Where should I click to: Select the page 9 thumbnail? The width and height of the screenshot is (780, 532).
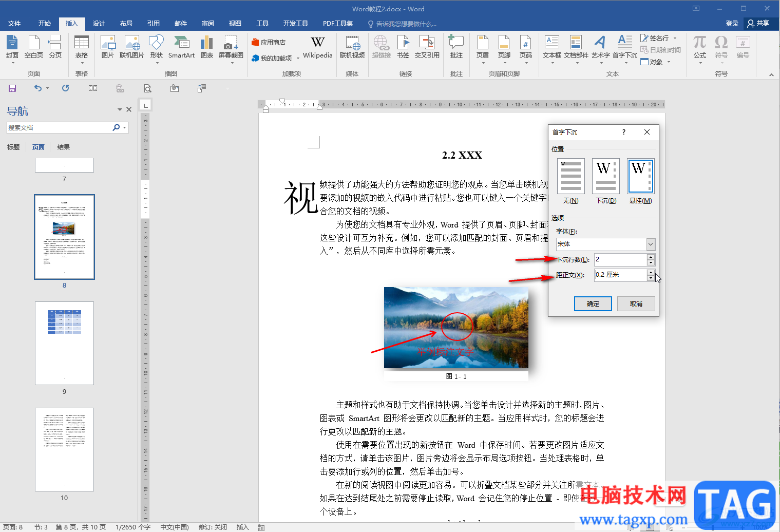point(64,343)
